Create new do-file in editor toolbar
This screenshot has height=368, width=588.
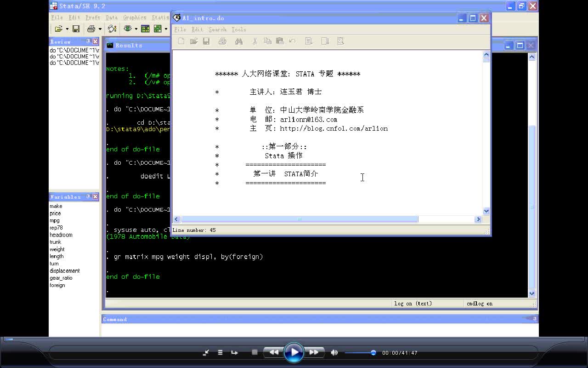coord(181,41)
